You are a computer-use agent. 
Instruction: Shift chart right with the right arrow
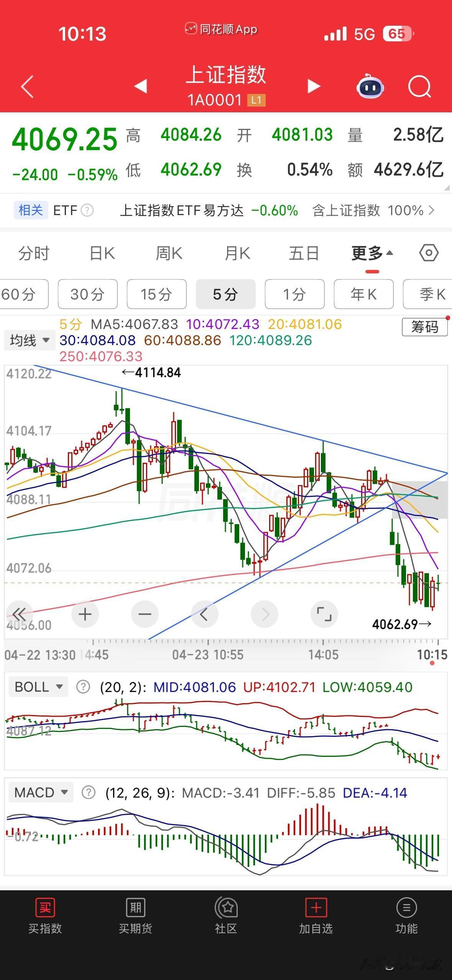click(265, 614)
